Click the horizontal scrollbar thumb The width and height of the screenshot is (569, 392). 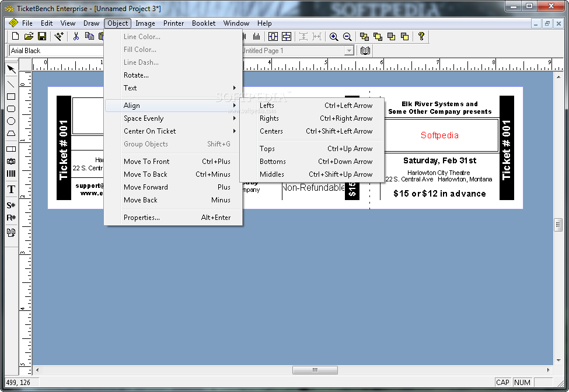[x=315, y=370]
